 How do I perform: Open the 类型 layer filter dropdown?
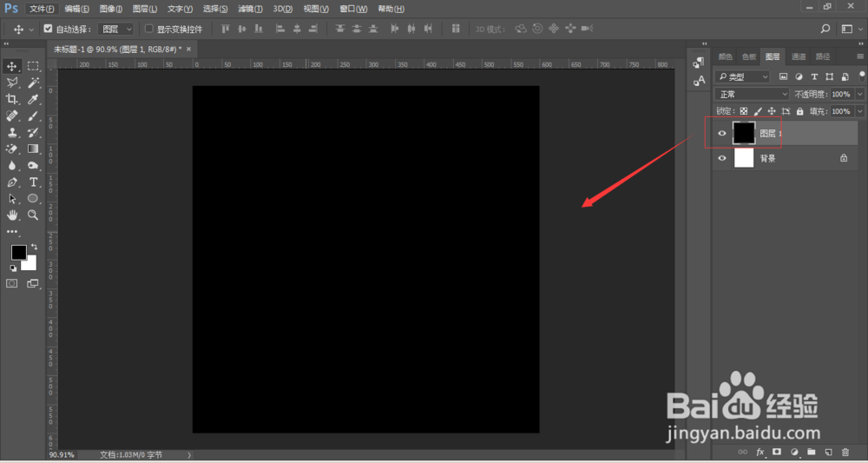pos(742,77)
